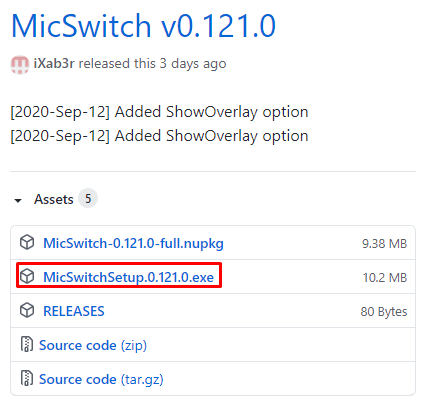Open the iXab3r profile link
Viewport: 432px width, 406px height.
pos(54,63)
